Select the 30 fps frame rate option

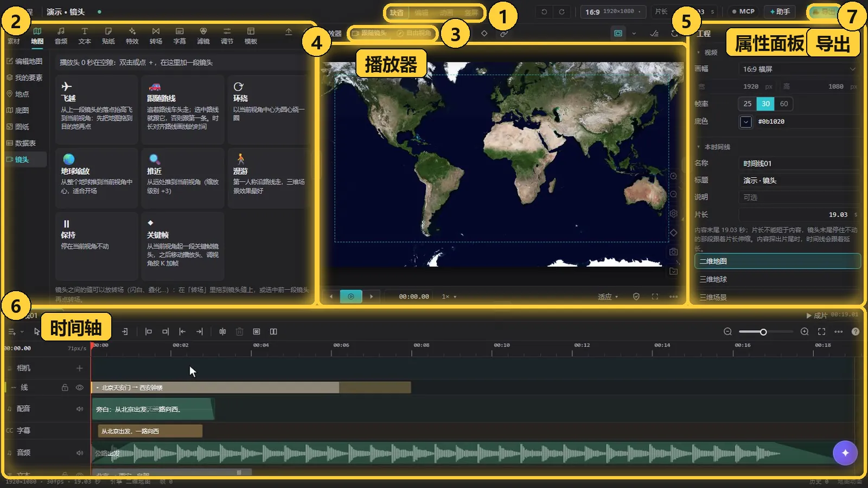point(765,104)
